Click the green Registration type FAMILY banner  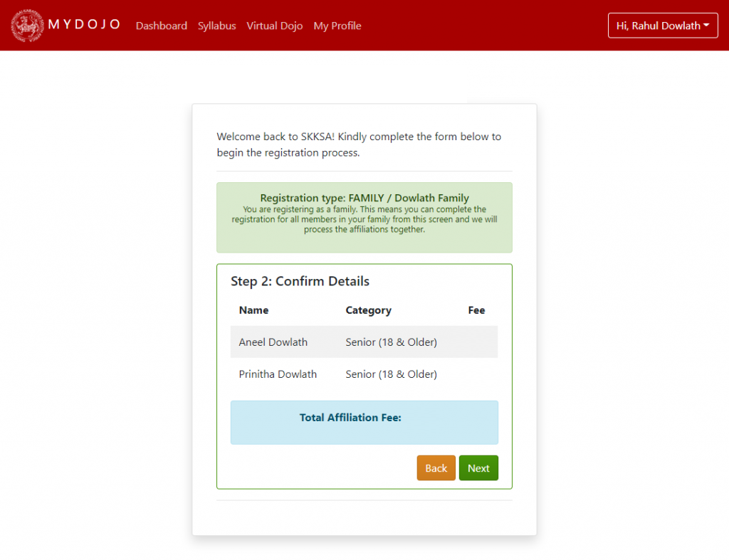pos(364,217)
